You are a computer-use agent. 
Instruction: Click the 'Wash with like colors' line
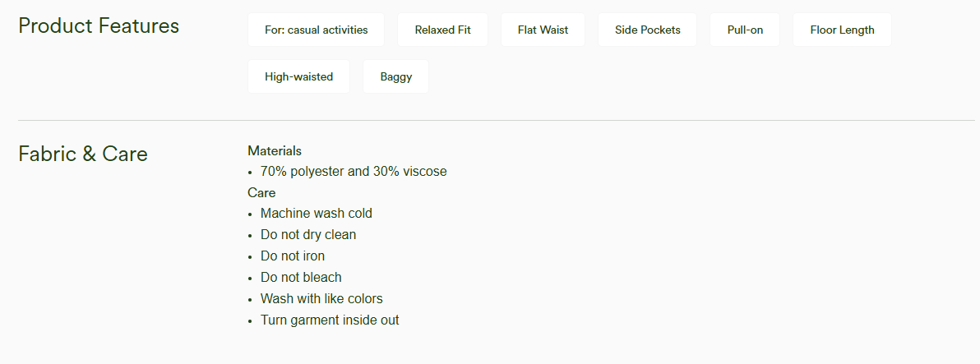(x=321, y=298)
